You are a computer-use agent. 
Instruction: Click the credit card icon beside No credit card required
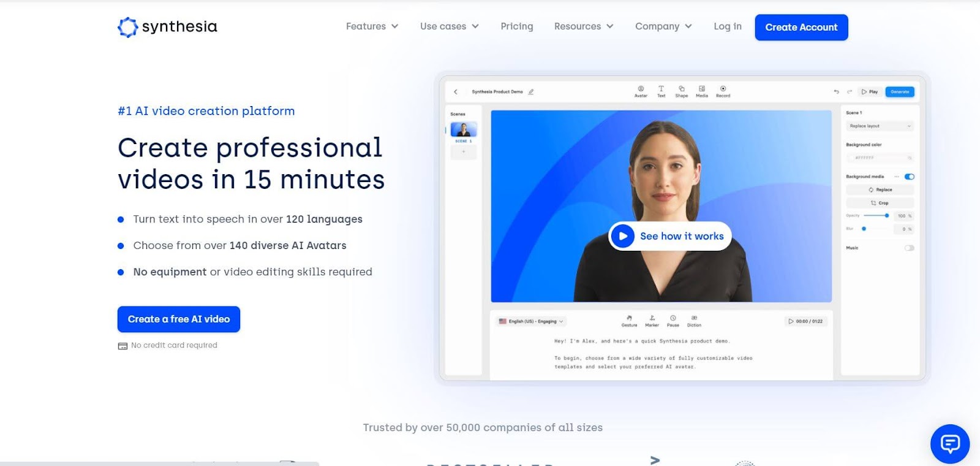coord(123,346)
